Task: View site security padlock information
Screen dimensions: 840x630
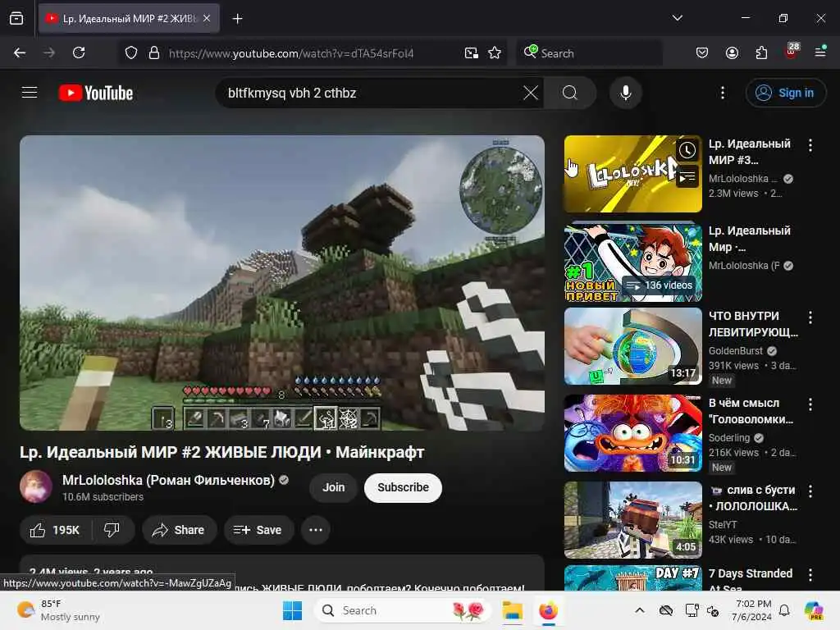Action: pos(154,53)
